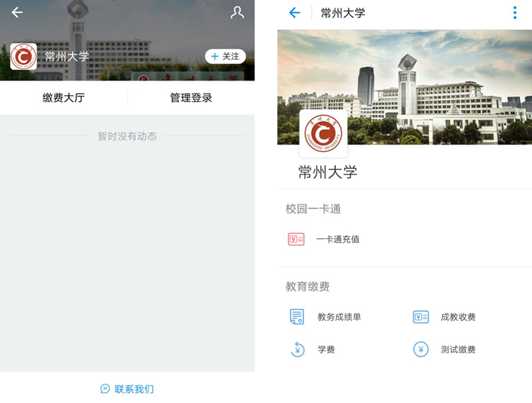Click 常州大学 title in right top bar
Viewport: 532px width, 403px height.
pos(343,13)
